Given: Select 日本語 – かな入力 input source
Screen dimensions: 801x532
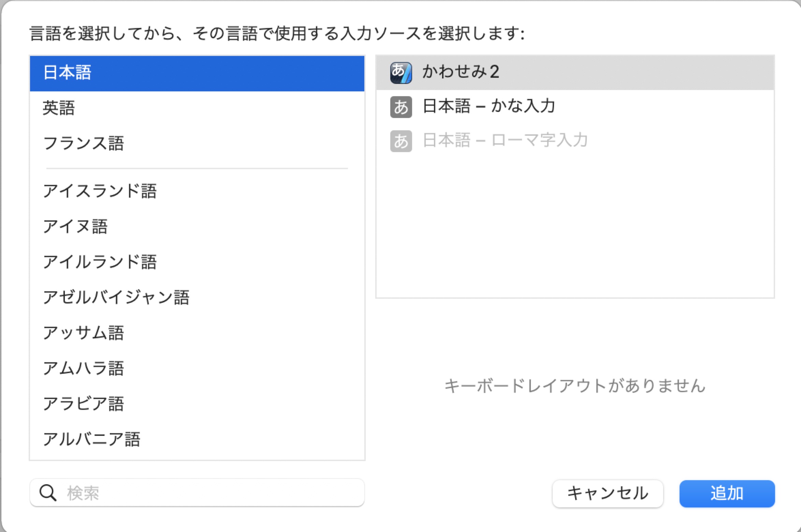Looking at the screenshot, I should [575, 107].
